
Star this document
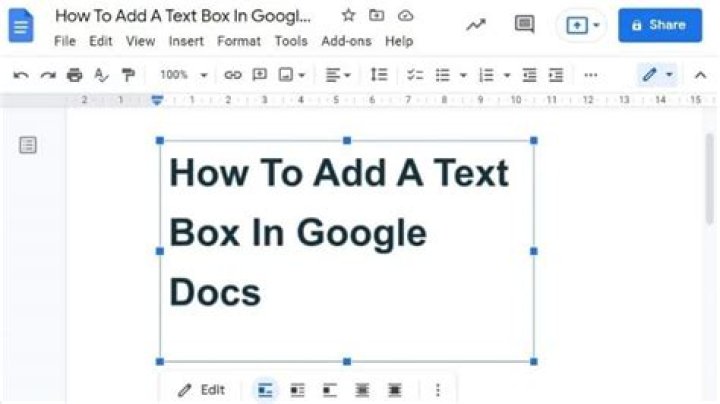click(349, 16)
